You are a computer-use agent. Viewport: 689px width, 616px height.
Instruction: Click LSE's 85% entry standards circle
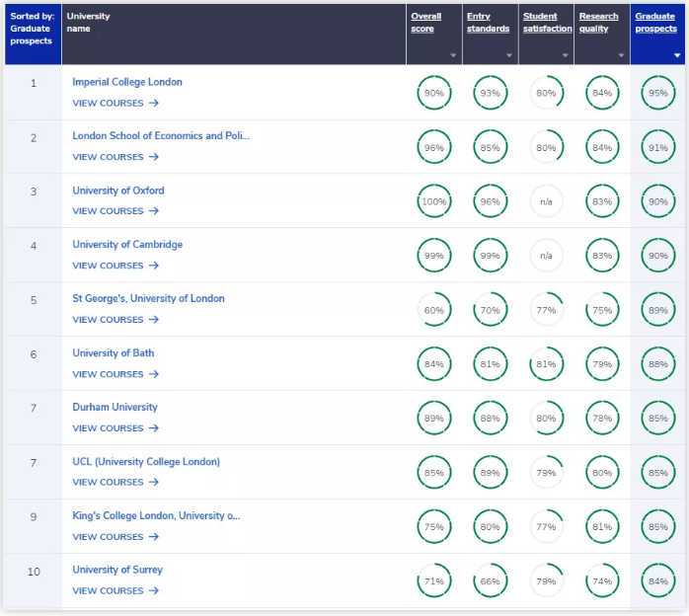(x=490, y=147)
